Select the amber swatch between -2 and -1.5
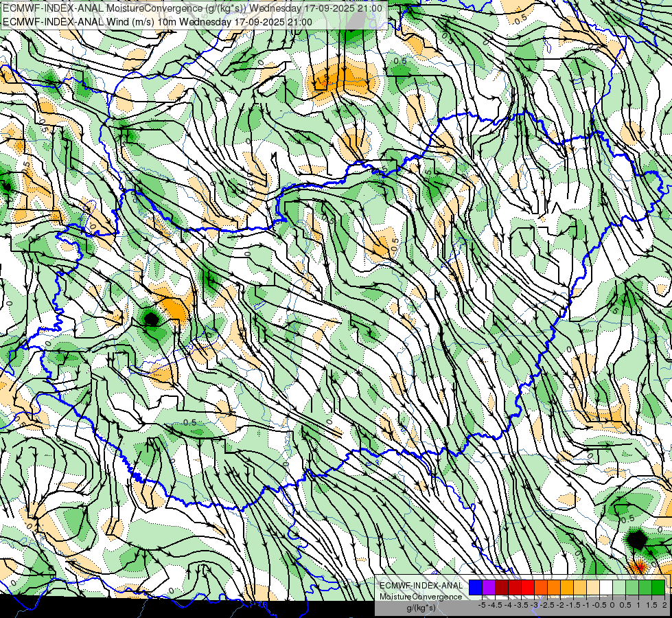Viewport: 672px width, 618px height. (567, 588)
